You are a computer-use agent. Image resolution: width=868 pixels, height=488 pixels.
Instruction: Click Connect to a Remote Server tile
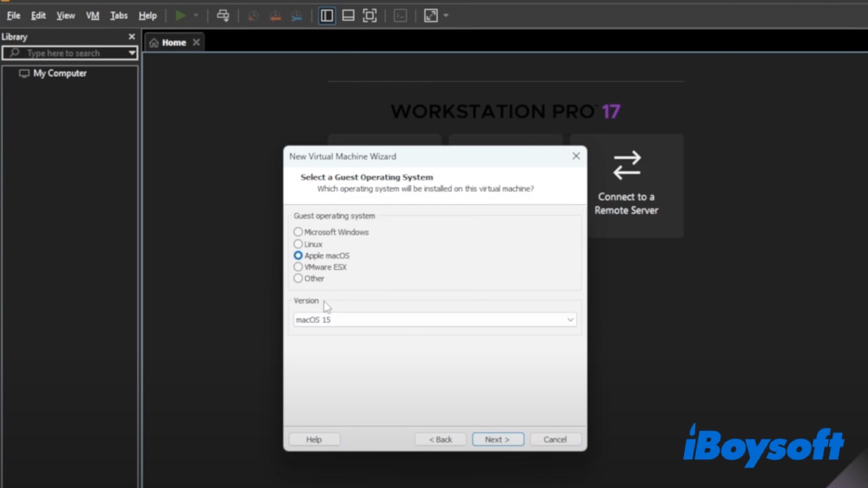tap(626, 185)
